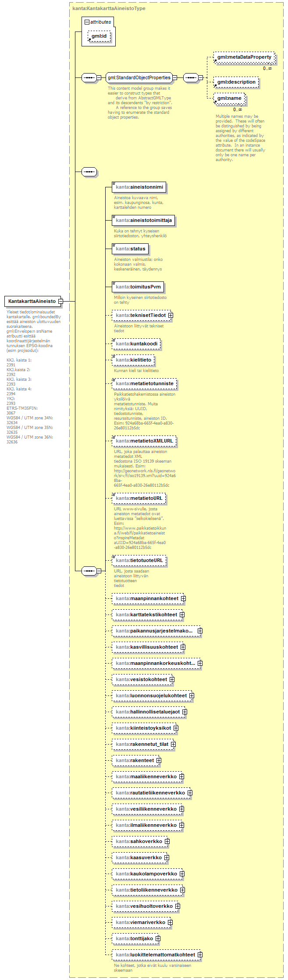Viewport: 288px width, 980px height.
Task: Select kanta:tietotuoteURL element box
Action: point(139,560)
